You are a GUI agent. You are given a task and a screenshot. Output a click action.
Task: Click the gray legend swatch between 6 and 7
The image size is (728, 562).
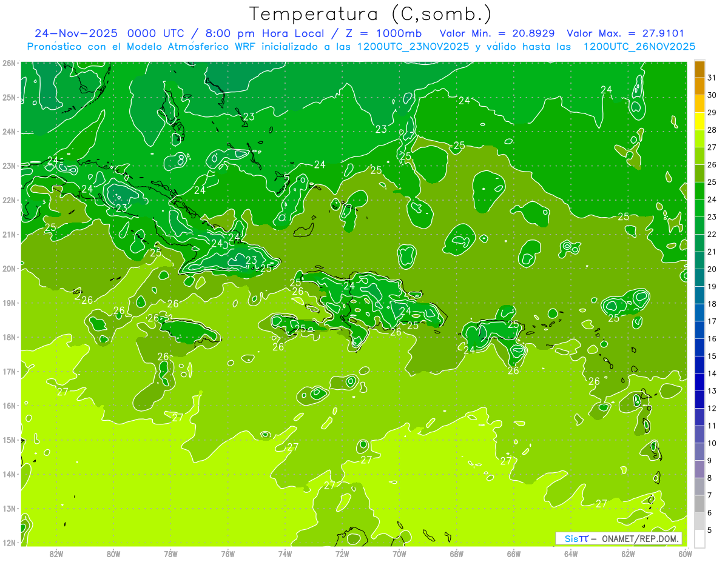tap(700, 504)
